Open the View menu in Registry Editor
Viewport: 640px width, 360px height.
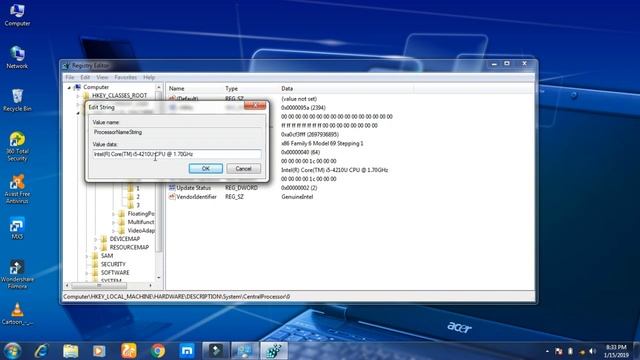point(102,77)
